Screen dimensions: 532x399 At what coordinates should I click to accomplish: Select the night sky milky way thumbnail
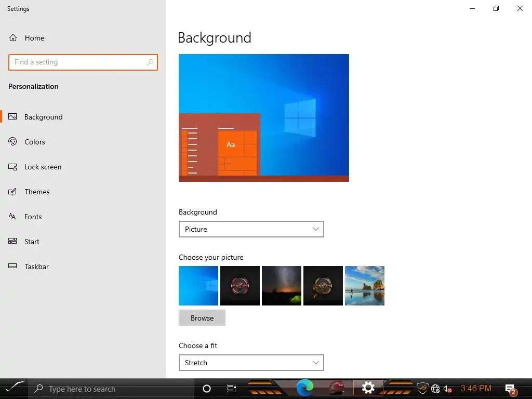point(282,286)
